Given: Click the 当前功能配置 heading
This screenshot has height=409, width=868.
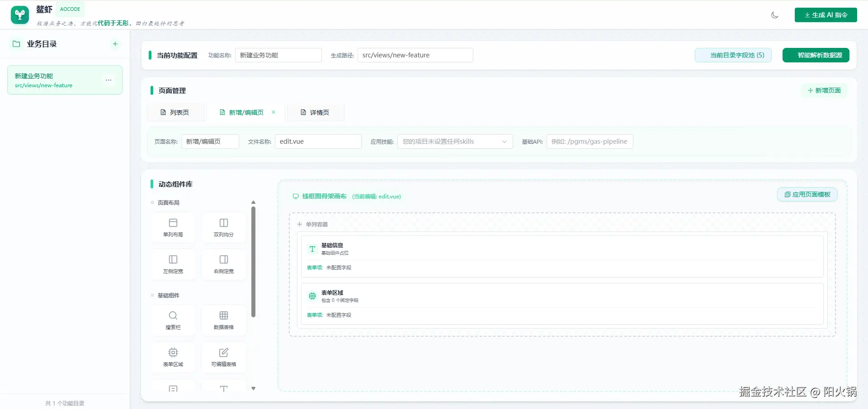Looking at the screenshot, I should pos(177,55).
